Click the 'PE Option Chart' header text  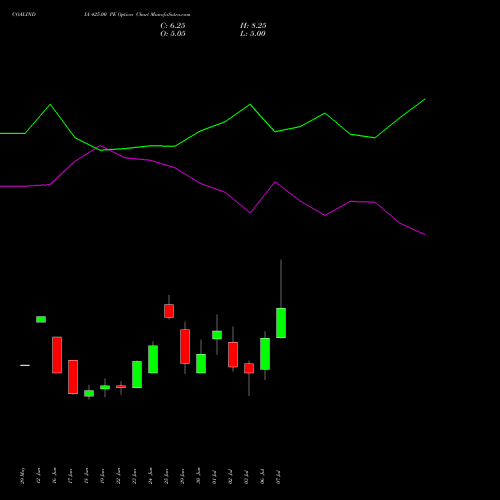click(x=129, y=15)
